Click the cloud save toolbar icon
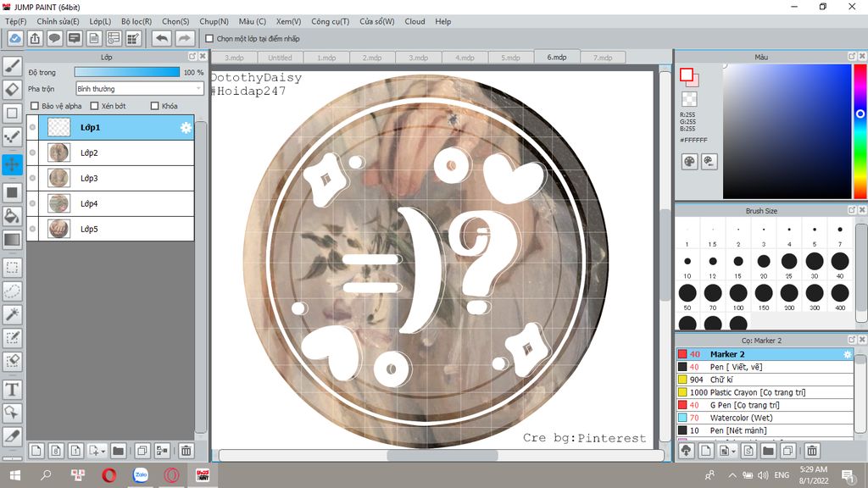This screenshot has width=868, height=488. pyautogui.click(x=15, y=39)
